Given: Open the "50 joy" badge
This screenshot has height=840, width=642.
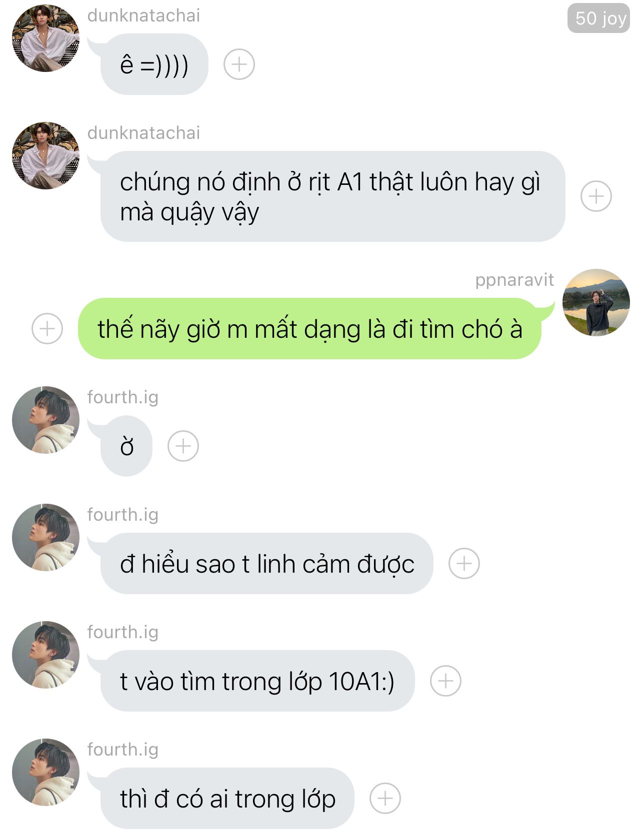Looking at the screenshot, I should coord(598,18).
